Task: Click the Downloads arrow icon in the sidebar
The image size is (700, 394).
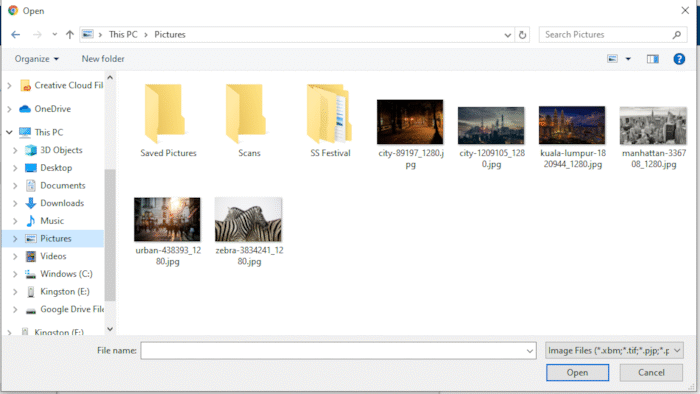Action: pyautogui.click(x=31, y=203)
